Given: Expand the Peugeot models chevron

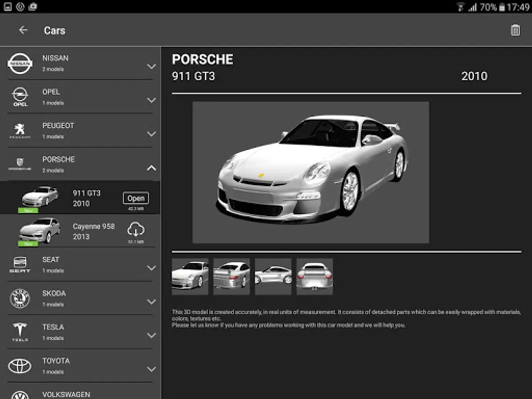Looking at the screenshot, I should 151,134.
